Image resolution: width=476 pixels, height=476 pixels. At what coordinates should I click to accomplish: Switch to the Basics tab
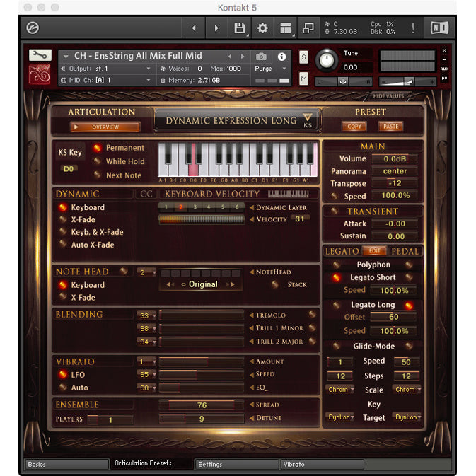66,464
